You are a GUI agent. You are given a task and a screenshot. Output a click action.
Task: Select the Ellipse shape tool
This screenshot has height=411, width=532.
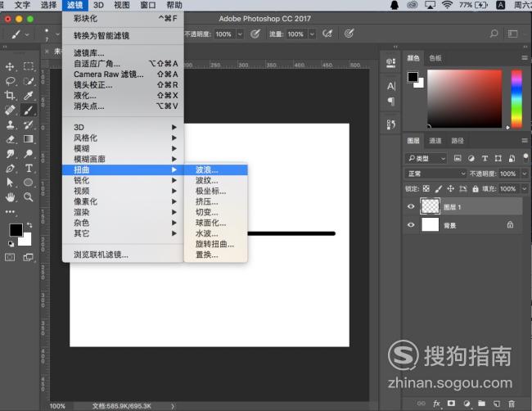28,183
